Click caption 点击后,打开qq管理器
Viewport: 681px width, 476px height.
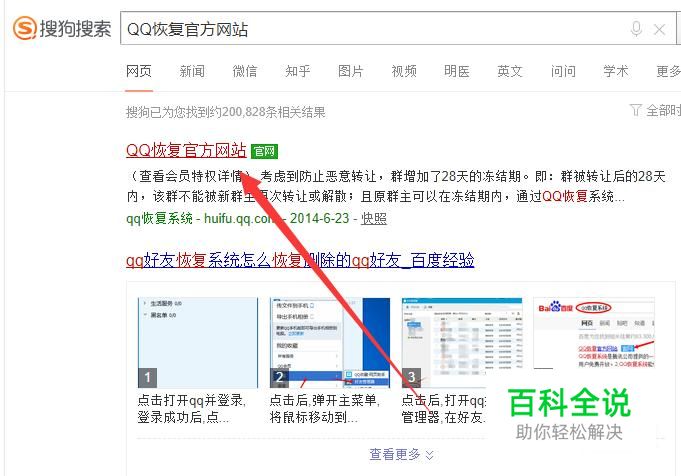tap(443, 408)
